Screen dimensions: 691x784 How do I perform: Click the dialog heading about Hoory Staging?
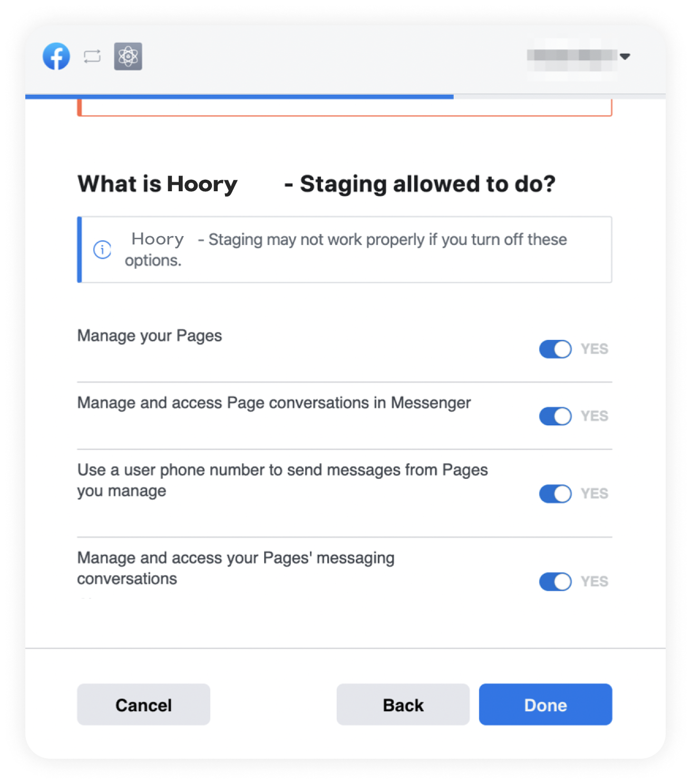[316, 184]
